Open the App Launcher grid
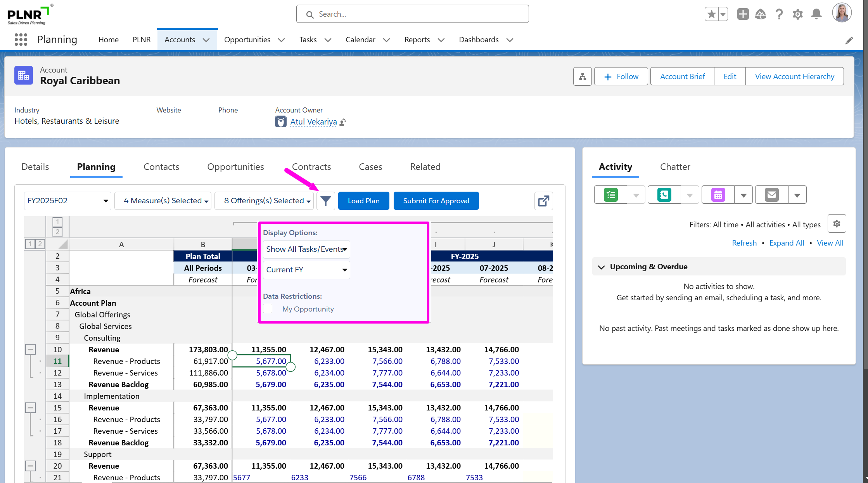The width and height of the screenshot is (868, 483). click(21, 40)
